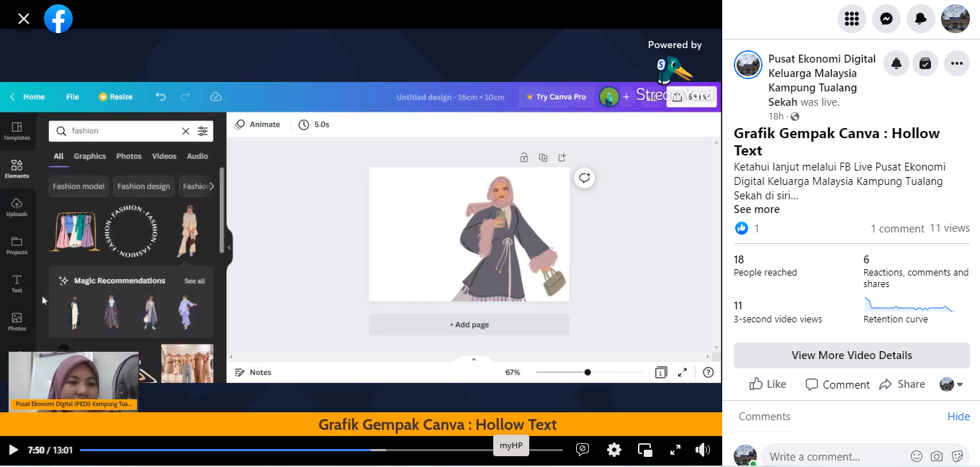The image size is (980, 467).
Task: Select the Videos tab
Action: pos(164,156)
